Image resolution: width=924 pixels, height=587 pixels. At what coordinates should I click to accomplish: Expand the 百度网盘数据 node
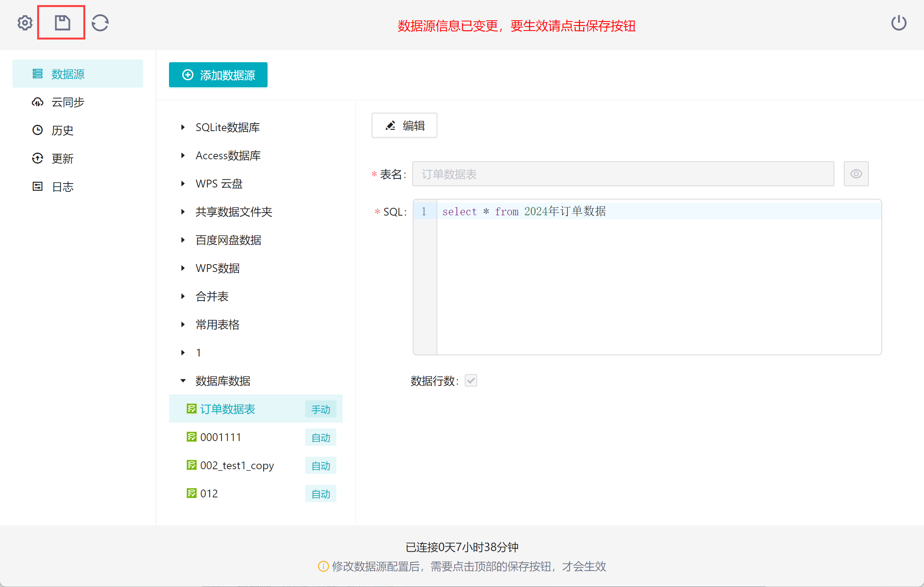(183, 240)
